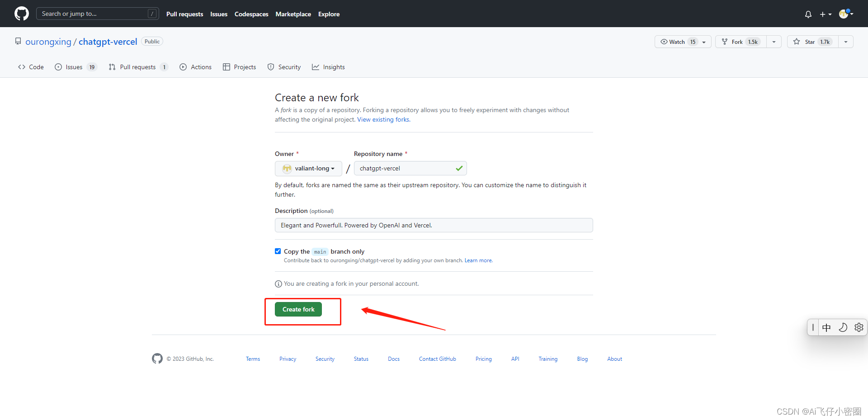Star the chatgpt-vercel repository

(813, 42)
